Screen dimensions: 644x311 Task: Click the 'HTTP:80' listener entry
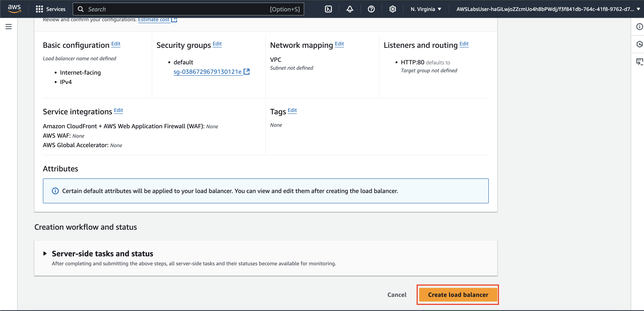pos(412,62)
